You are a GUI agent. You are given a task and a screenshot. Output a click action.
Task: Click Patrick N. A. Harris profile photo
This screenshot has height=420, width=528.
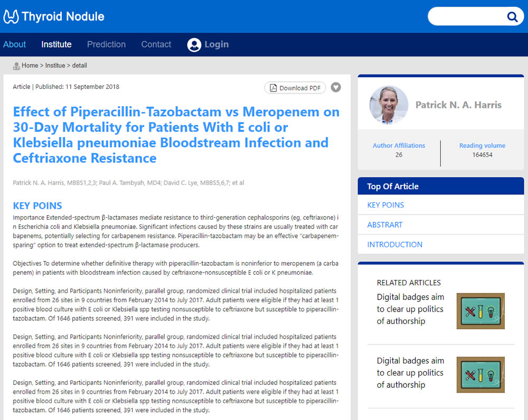pyautogui.click(x=389, y=105)
